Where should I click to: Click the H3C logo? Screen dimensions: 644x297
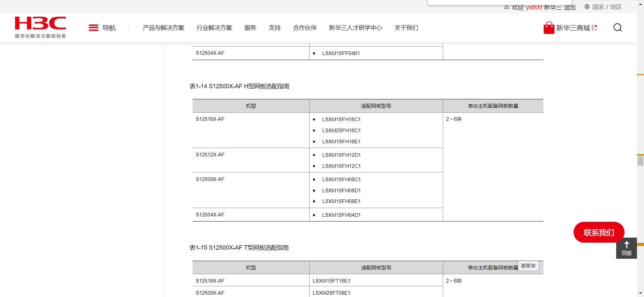click(x=40, y=28)
